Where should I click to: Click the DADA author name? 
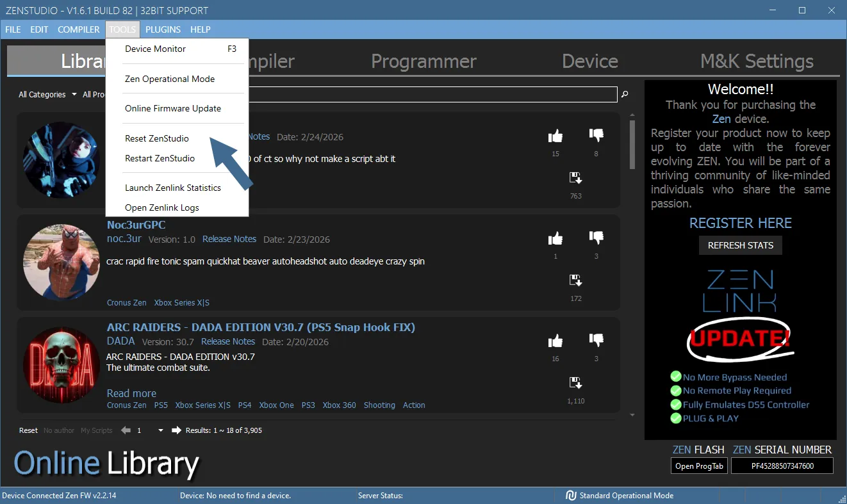[x=120, y=341]
